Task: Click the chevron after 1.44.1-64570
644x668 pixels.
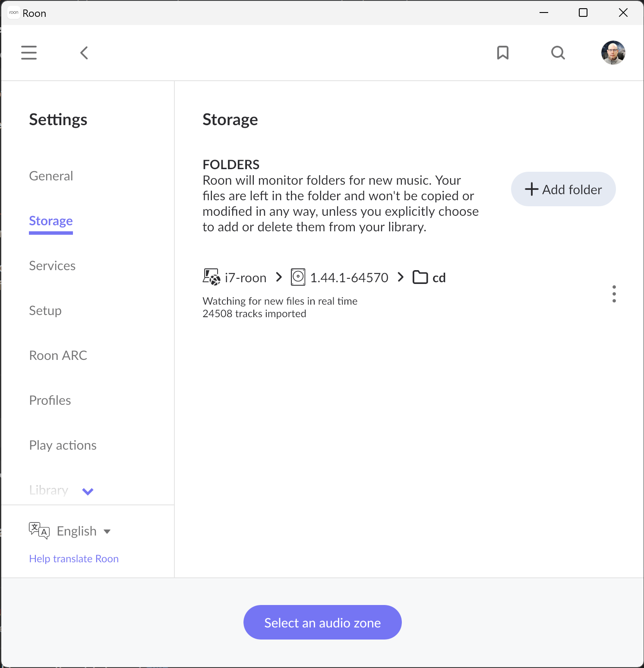Action: (401, 277)
